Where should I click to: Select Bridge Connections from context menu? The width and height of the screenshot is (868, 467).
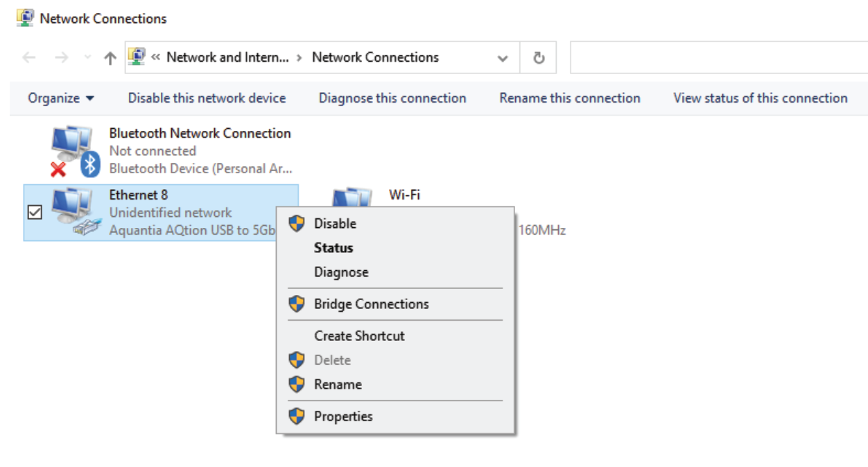click(371, 304)
